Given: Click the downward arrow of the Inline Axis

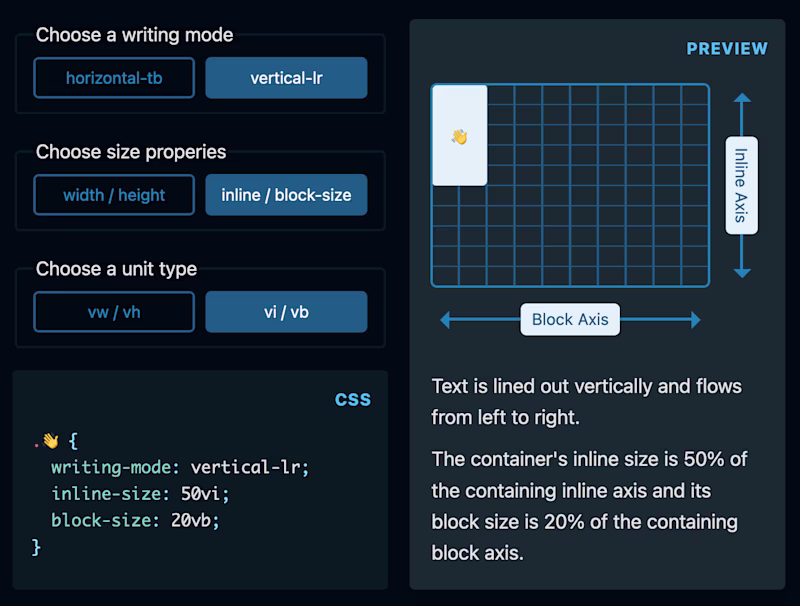Looking at the screenshot, I should pos(742,275).
